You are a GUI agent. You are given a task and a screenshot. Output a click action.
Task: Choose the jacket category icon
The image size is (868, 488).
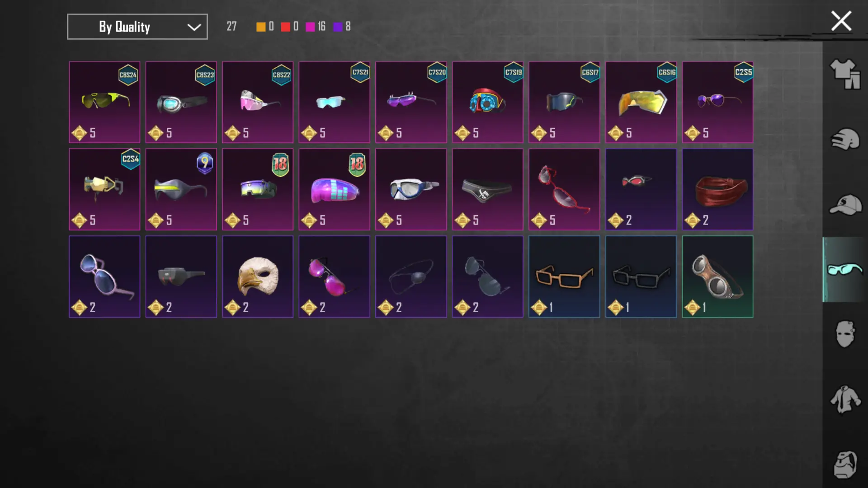click(845, 399)
